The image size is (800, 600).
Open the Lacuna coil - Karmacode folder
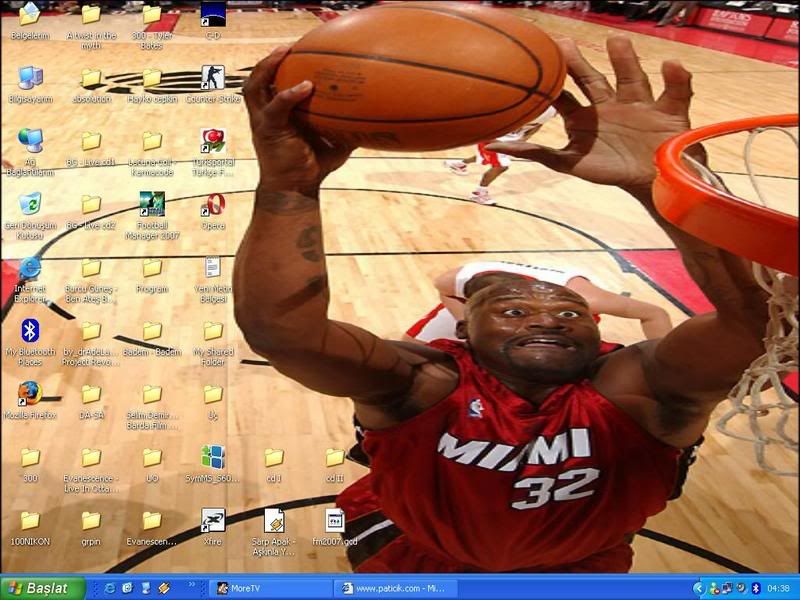click(x=152, y=141)
